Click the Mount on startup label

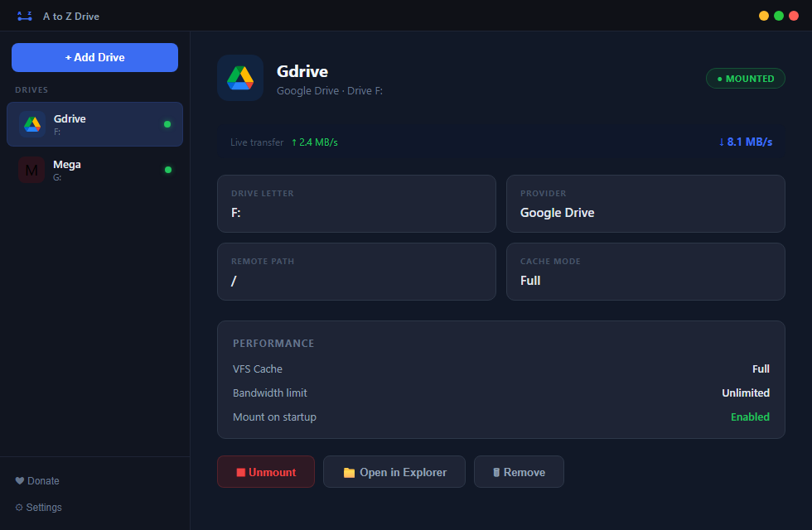pos(274,417)
